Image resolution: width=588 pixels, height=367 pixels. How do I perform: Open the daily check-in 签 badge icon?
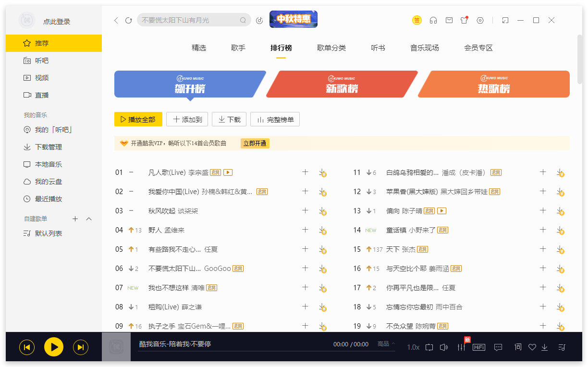point(417,20)
